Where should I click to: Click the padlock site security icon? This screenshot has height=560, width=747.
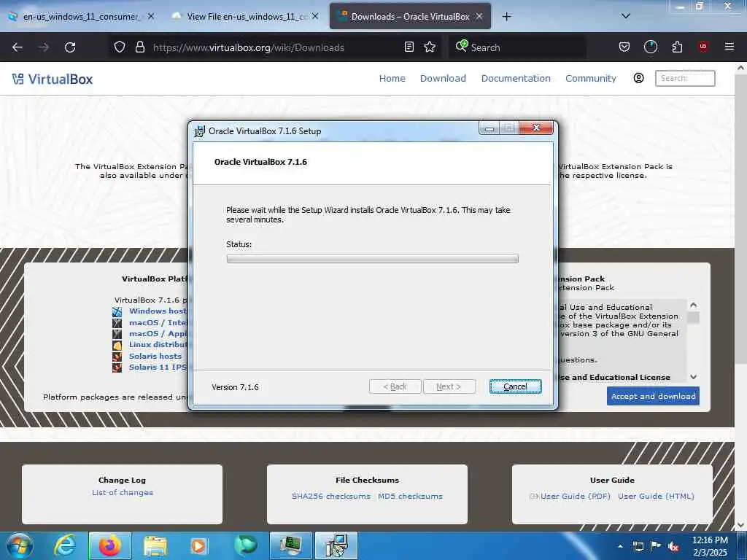(139, 47)
